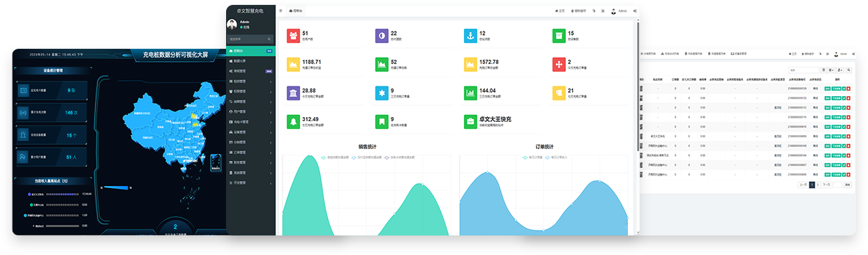Click the purple bank icon beside 28.88

(x=293, y=93)
